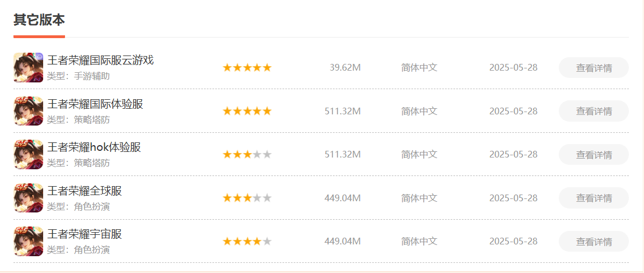The image size is (644, 273).
Task: Open the 王者荣耀宇宙服 title link
Action: point(85,234)
